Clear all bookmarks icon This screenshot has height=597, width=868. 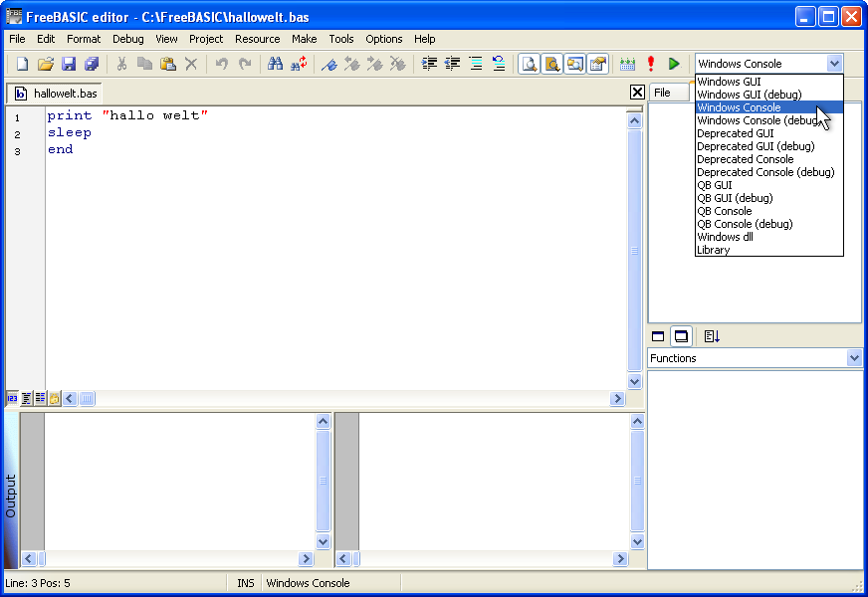397,64
